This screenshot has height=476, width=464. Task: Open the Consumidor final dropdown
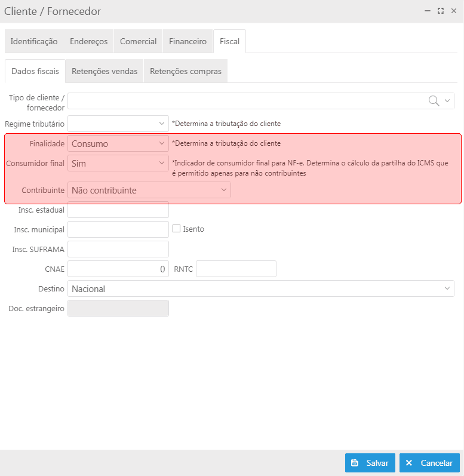coord(118,163)
